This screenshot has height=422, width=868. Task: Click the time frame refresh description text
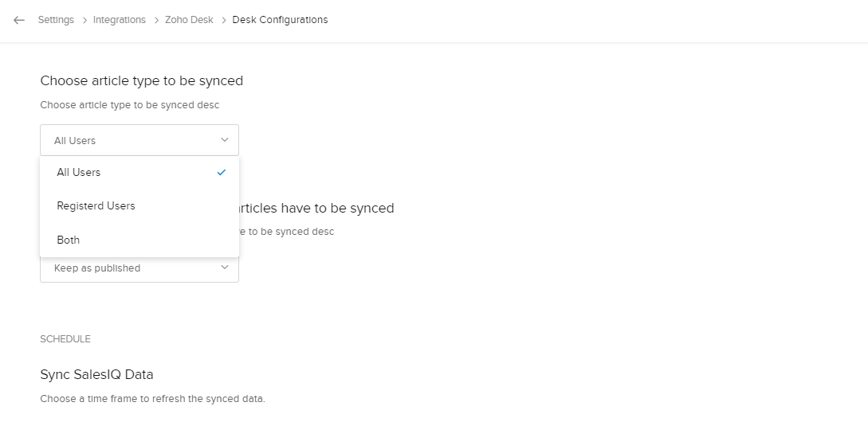(152, 398)
